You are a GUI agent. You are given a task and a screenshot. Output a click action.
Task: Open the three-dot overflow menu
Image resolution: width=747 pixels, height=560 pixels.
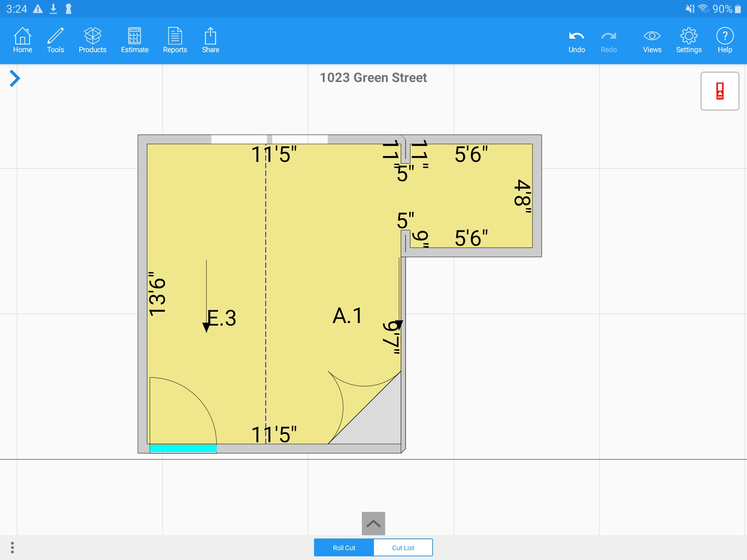(12, 547)
